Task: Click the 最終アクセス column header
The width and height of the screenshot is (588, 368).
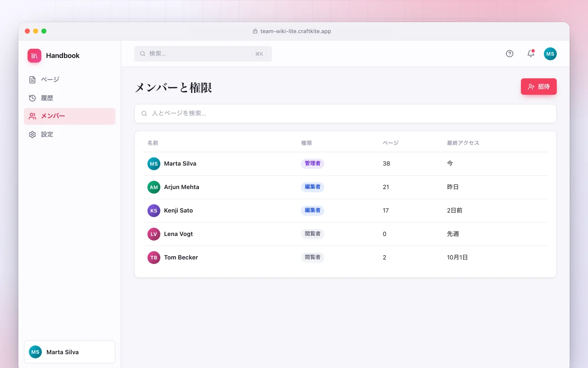Action: (x=463, y=143)
